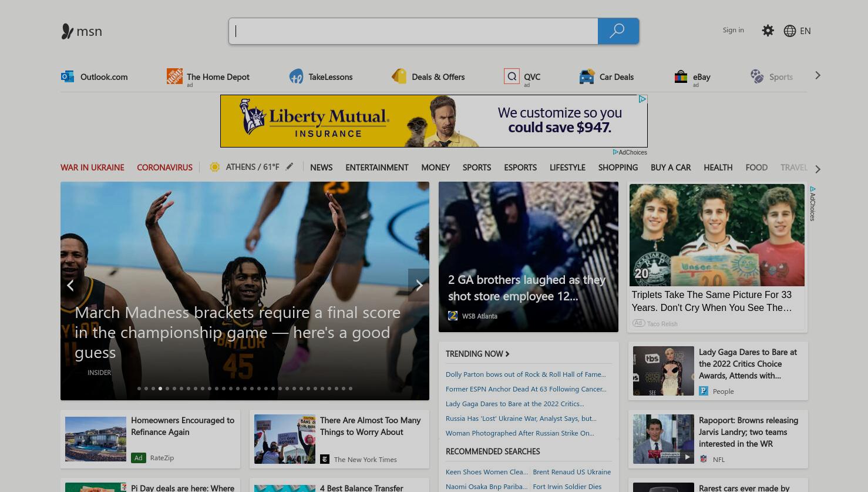Click the QVC logo icon

[x=512, y=76]
